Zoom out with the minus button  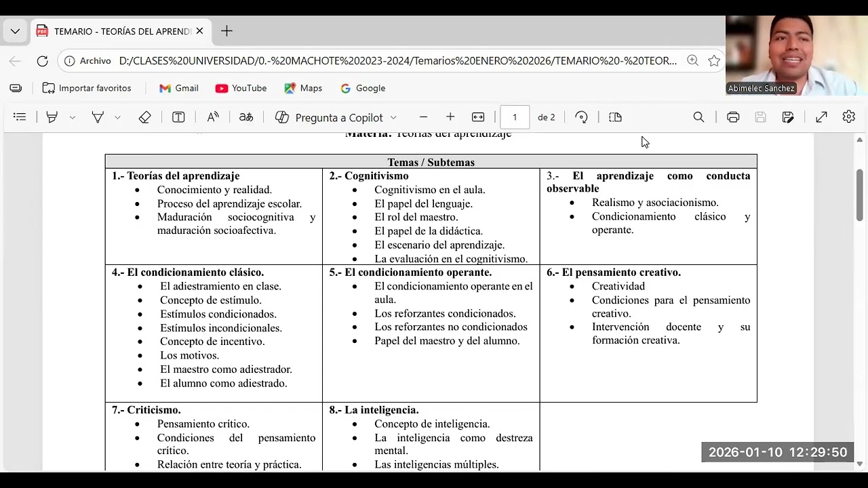click(x=423, y=117)
